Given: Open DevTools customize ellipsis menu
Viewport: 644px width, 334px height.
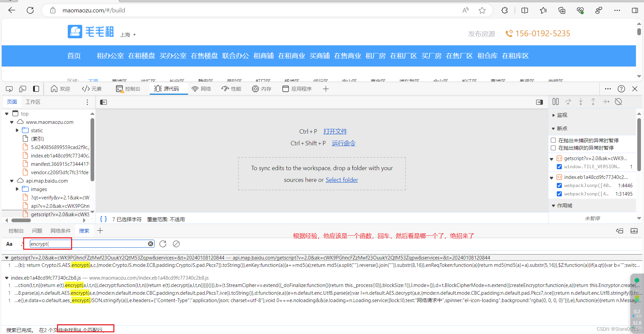Looking at the screenshot, I should (x=608, y=89).
